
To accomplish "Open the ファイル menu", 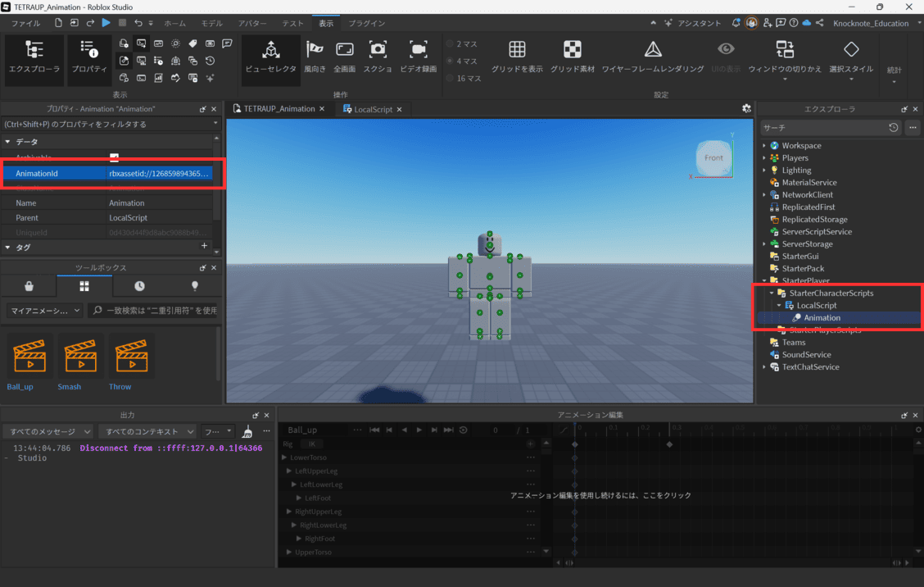I will 26,23.
